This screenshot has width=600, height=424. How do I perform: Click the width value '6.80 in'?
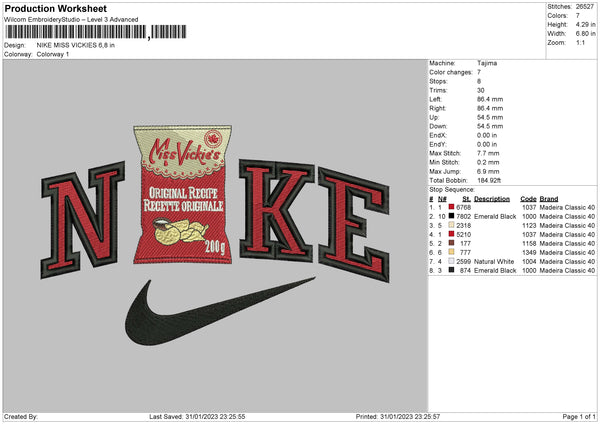[x=585, y=34]
